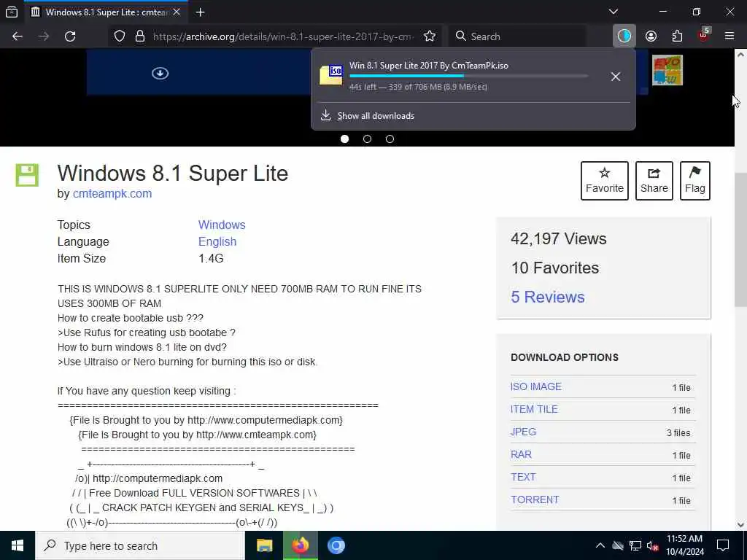The image size is (747, 560).
Task: Close the Windows 8.1 Super Lite tab
Action: pyautogui.click(x=177, y=12)
